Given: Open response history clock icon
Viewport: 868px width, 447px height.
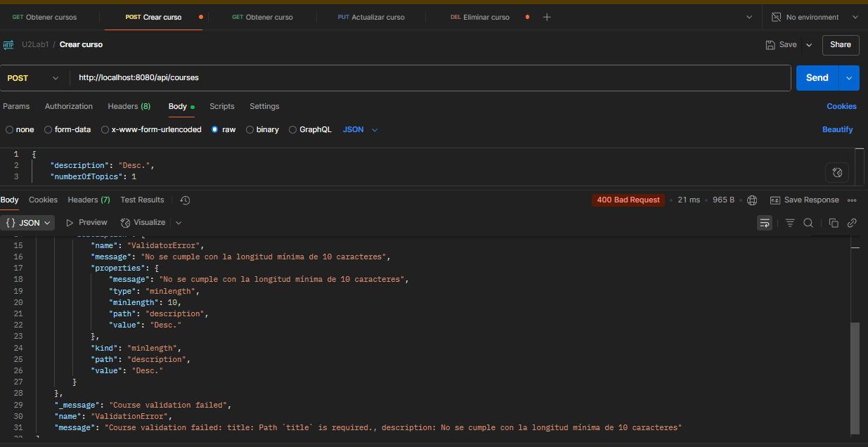Looking at the screenshot, I should 185,200.
